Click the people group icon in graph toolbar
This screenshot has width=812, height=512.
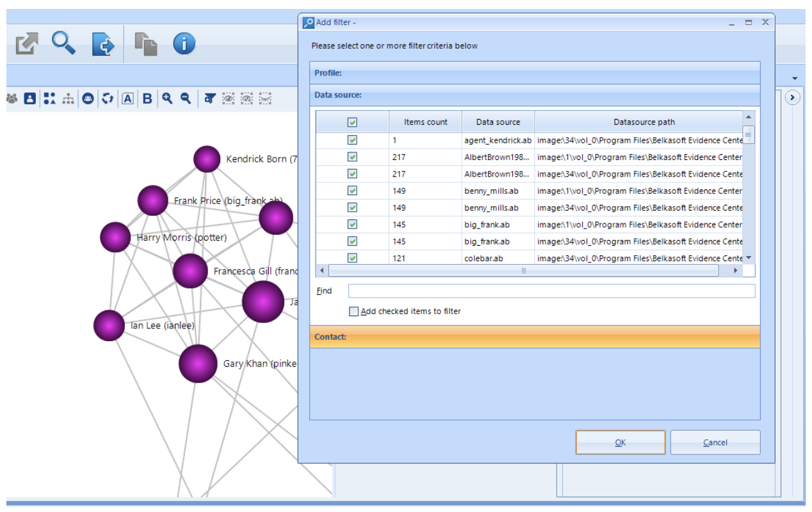pos(12,99)
